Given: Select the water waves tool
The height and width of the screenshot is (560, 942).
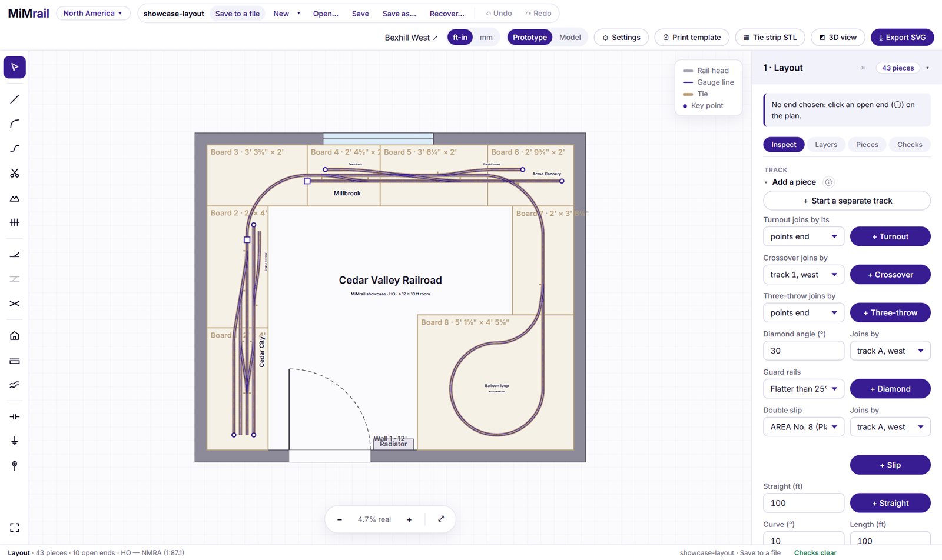Looking at the screenshot, I should coord(15,385).
